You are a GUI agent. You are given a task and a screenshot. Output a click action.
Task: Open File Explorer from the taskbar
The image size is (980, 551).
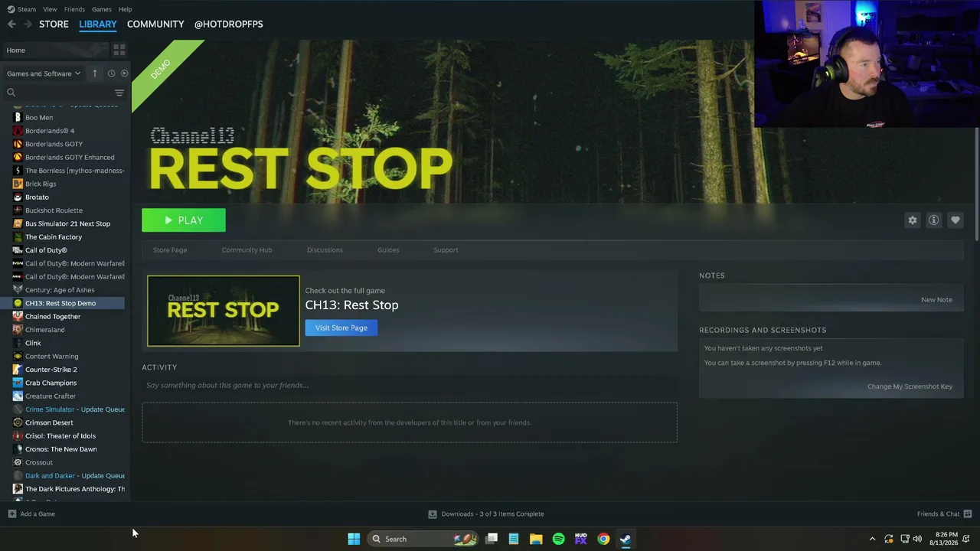(536, 539)
